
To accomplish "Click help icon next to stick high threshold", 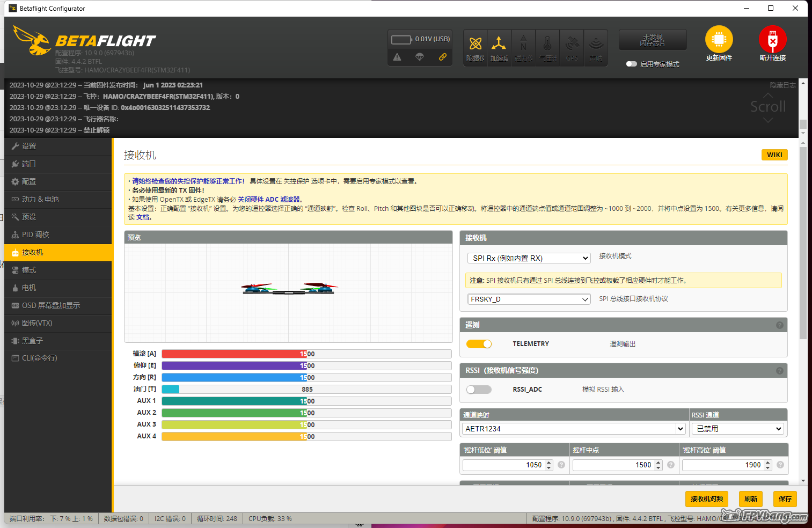I will click(780, 465).
